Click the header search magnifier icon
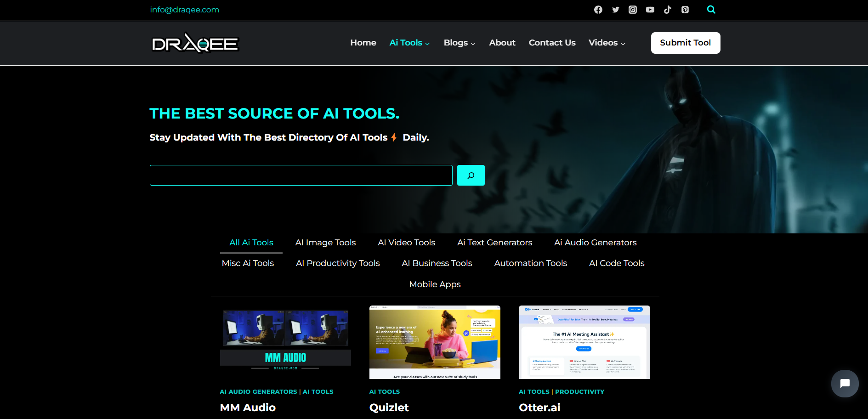Image resolution: width=868 pixels, height=419 pixels. [711, 10]
